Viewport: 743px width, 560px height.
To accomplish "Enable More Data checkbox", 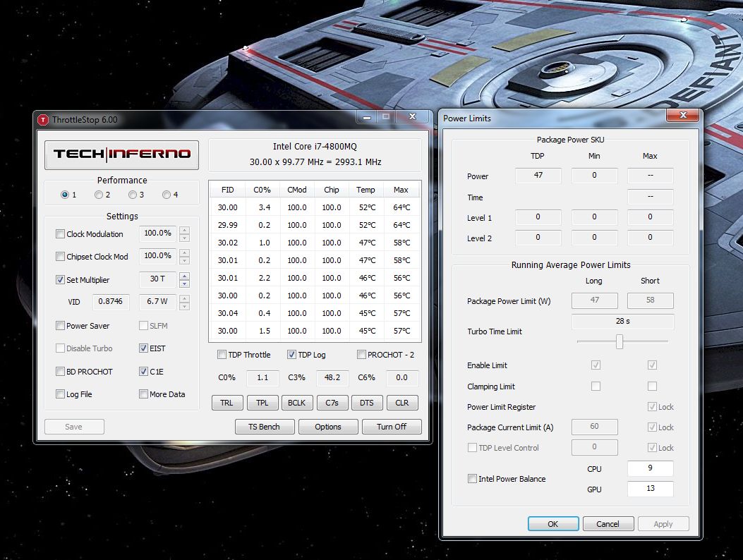I will click(x=143, y=394).
